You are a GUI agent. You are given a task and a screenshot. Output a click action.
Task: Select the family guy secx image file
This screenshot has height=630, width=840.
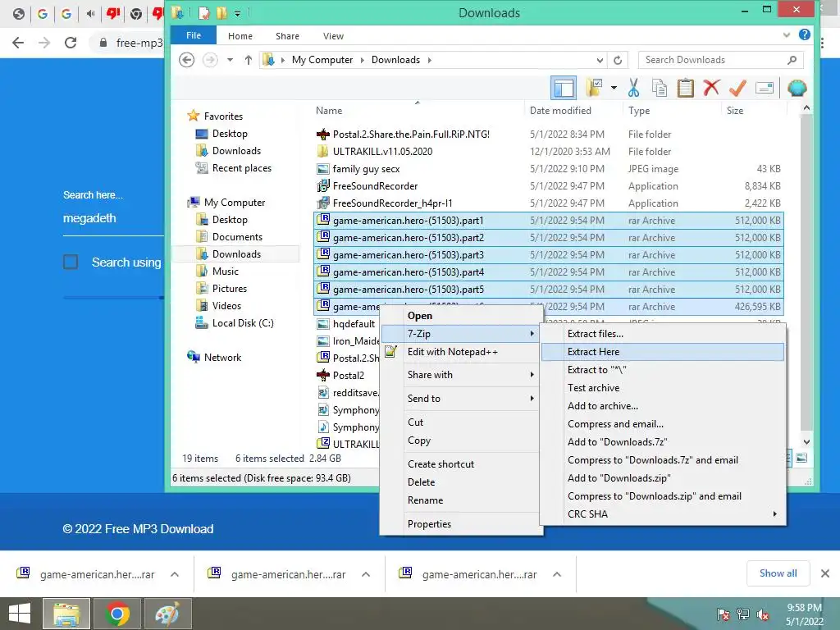366,169
